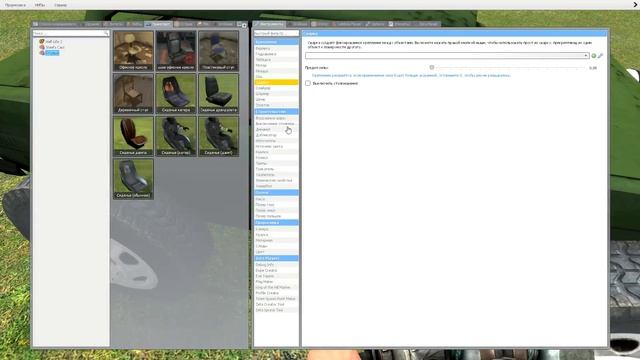640x360 pixels.
Task: Click the wrench icon beside preset dropdown
Action: pos(600,56)
